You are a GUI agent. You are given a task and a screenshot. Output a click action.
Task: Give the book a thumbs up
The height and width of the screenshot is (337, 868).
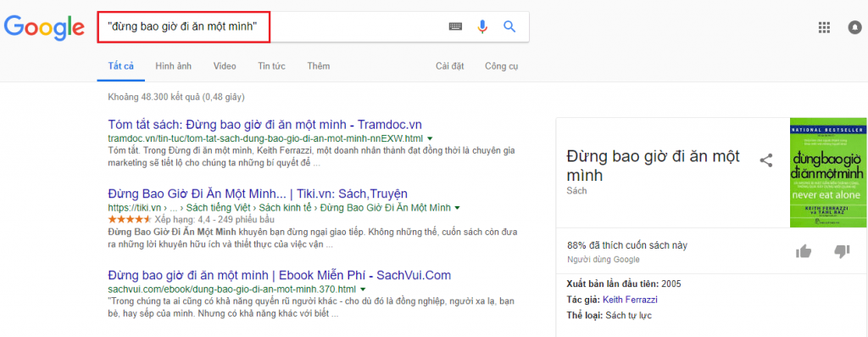click(804, 251)
